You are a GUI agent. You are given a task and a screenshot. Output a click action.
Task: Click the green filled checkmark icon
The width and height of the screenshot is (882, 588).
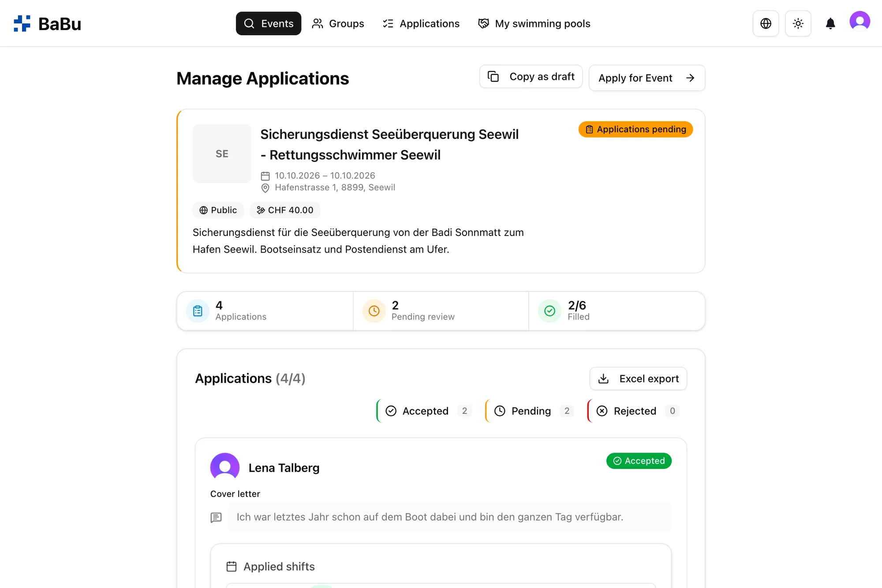pyautogui.click(x=549, y=311)
